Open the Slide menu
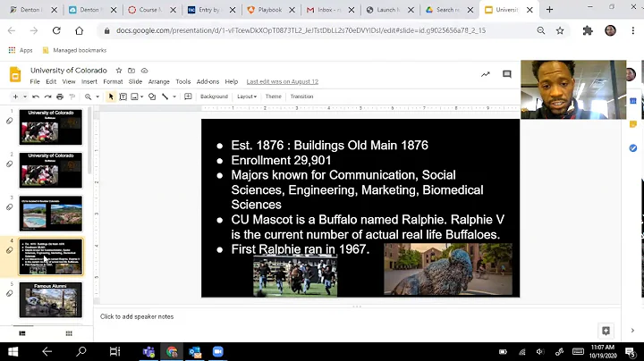This screenshot has height=361, width=644. click(x=135, y=81)
